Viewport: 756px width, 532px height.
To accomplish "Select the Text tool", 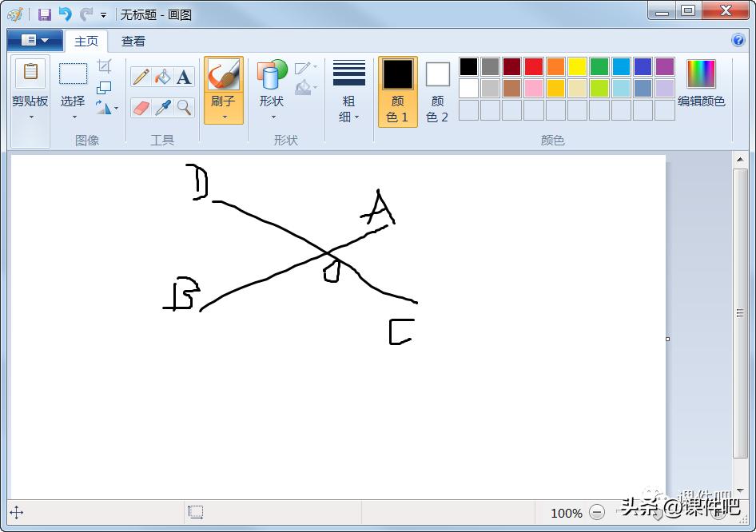I will click(x=184, y=77).
